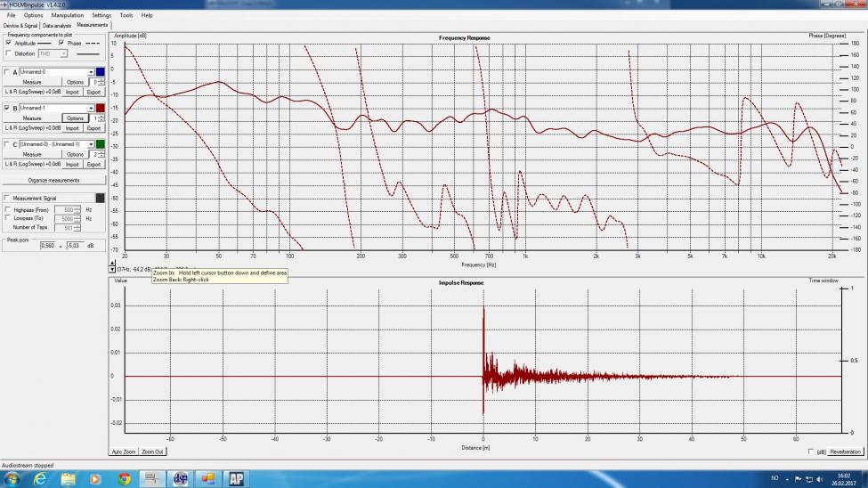Enable the Lowpass (To) checkbox
Viewport: 868px width, 488px height.
[7, 218]
